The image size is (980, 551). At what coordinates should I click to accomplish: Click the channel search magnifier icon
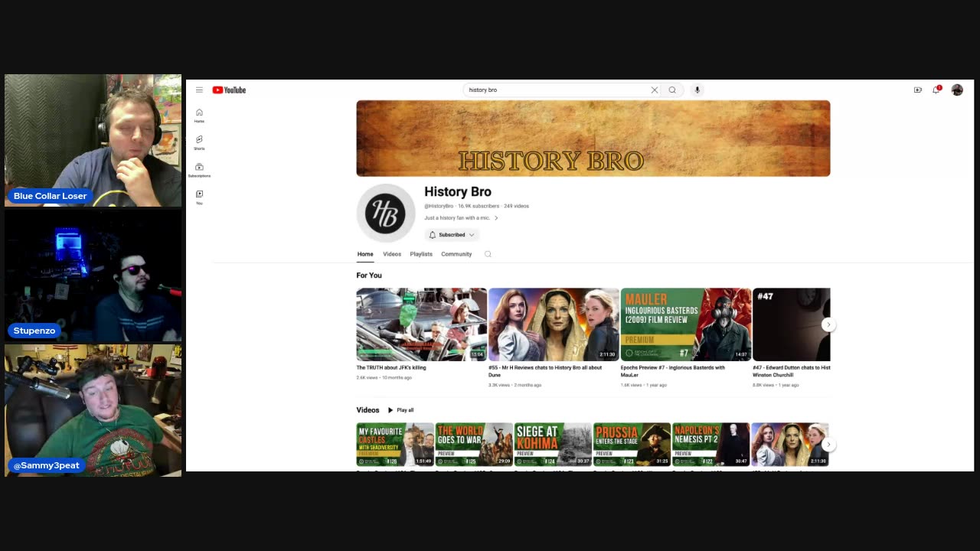488,254
